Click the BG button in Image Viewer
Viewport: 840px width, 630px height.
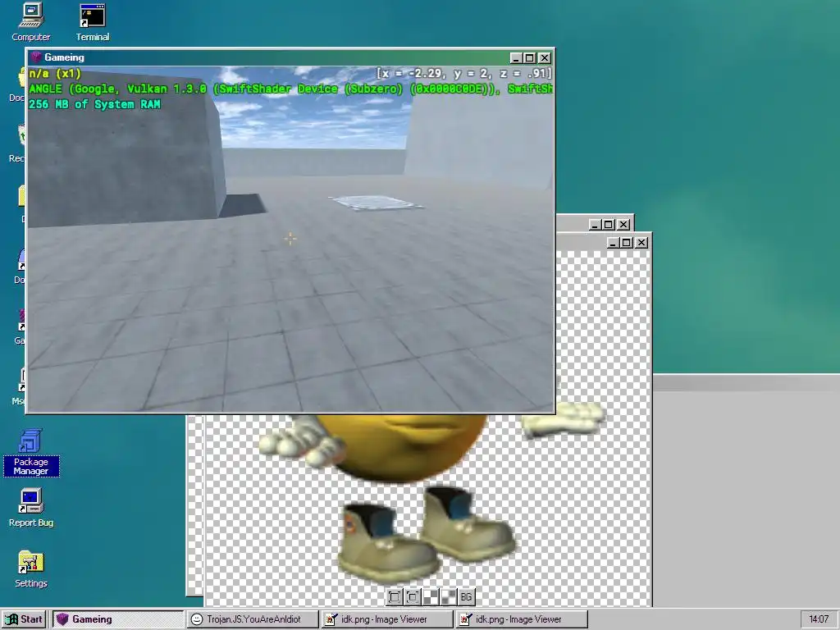coord(467,597)
